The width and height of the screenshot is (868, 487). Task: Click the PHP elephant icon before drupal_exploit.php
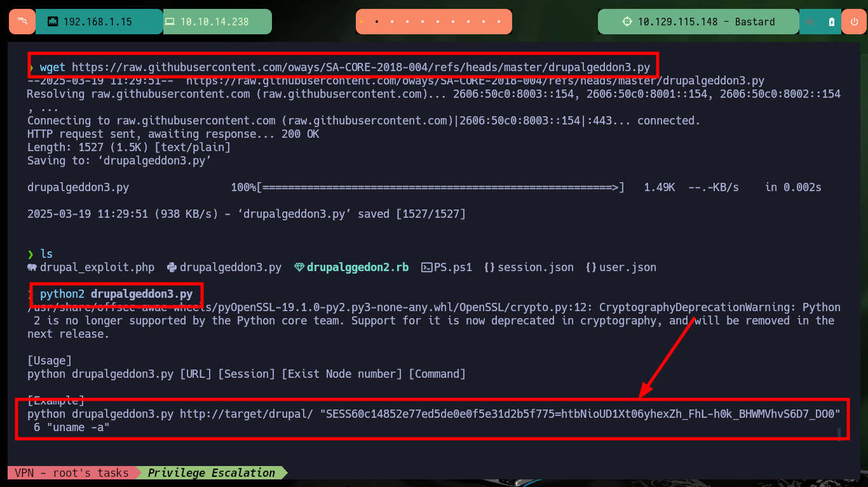click(x=32, y=267)
